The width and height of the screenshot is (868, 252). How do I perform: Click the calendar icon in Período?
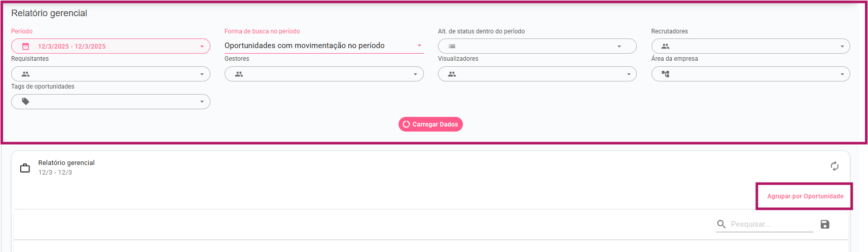pyautogui.click(x=26, y=46)
